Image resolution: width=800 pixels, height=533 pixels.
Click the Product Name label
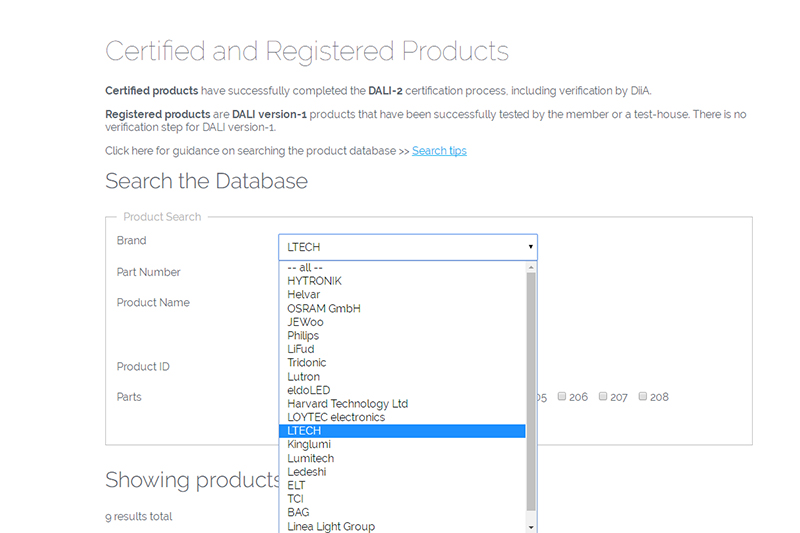tap(153, 302)
